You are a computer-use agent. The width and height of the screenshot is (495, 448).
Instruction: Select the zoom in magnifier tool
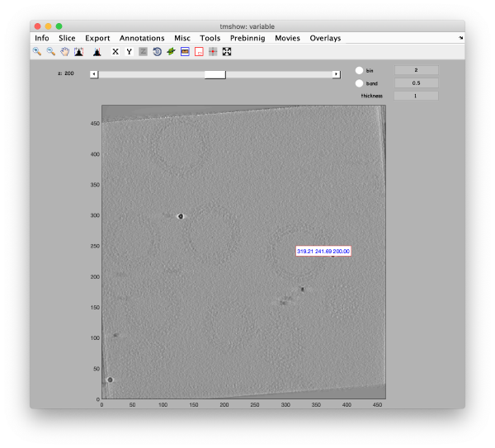(x=37, y=51)
